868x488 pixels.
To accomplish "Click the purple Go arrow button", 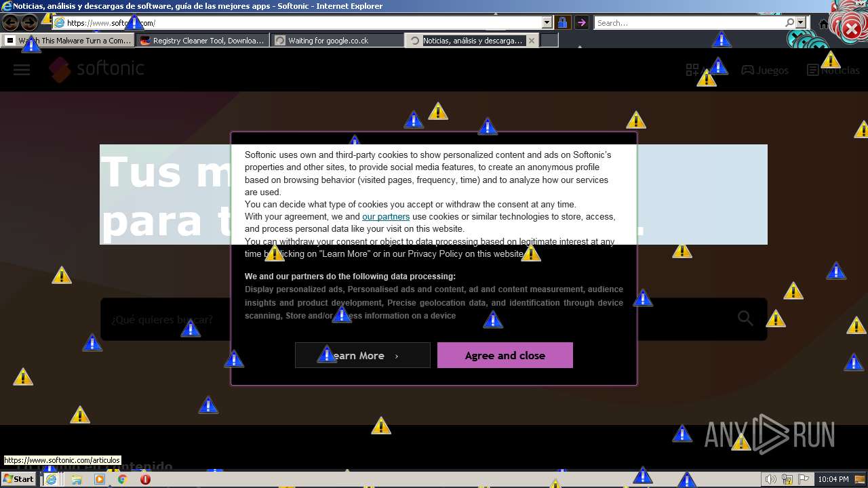I will coord(581,22).
